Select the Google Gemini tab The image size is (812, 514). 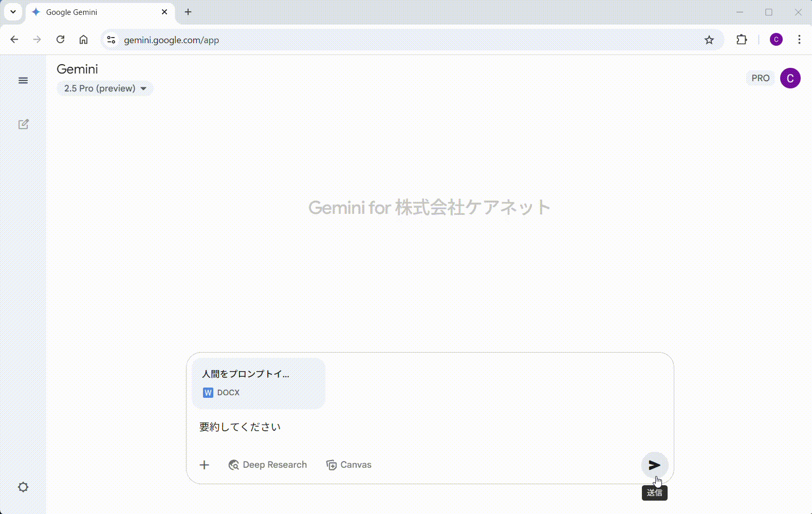pos(100,12)
